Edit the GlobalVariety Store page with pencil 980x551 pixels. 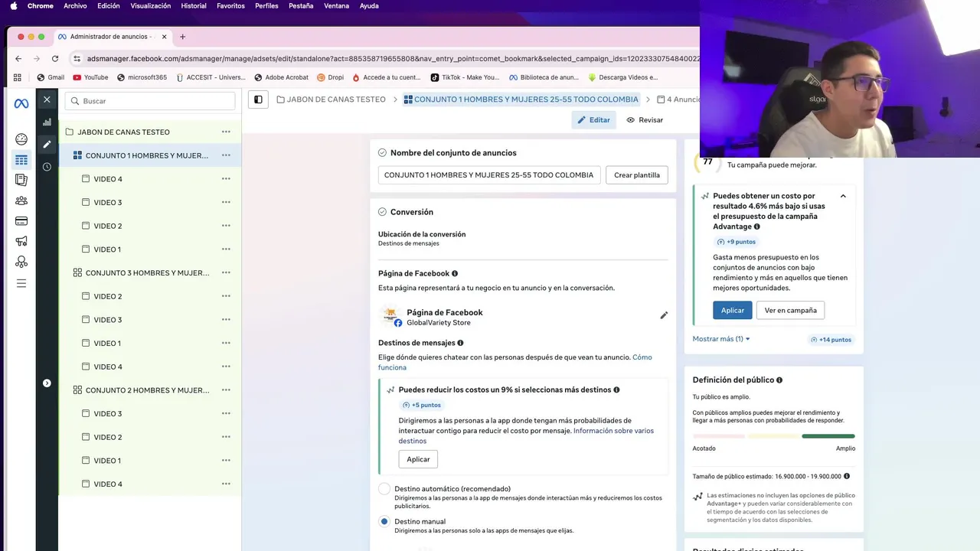click(664, 315)
